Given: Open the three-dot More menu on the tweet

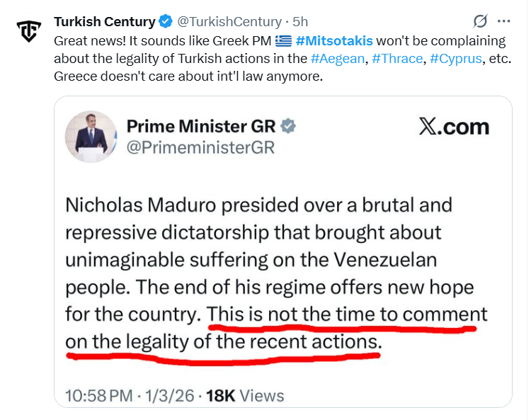Looking at the screenshot, I should (504, 21).
